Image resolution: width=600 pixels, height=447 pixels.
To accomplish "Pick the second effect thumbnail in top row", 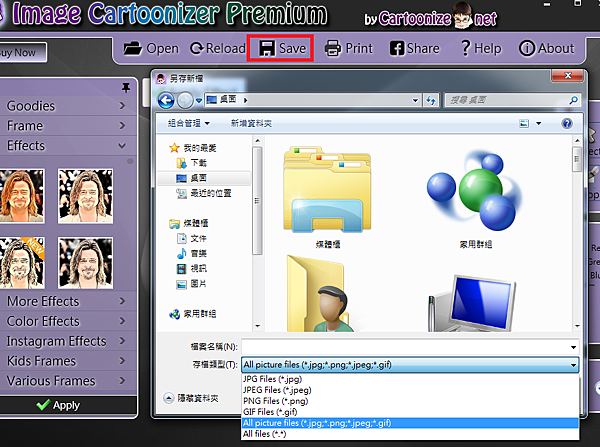I will [85, 196].
